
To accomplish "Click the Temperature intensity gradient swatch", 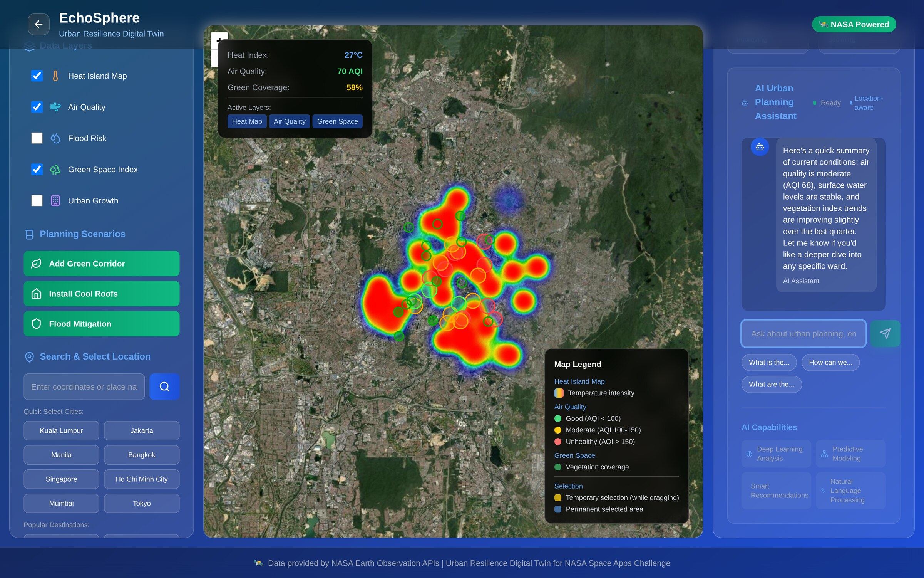I will pyautogui.click(x=559, y=393).
